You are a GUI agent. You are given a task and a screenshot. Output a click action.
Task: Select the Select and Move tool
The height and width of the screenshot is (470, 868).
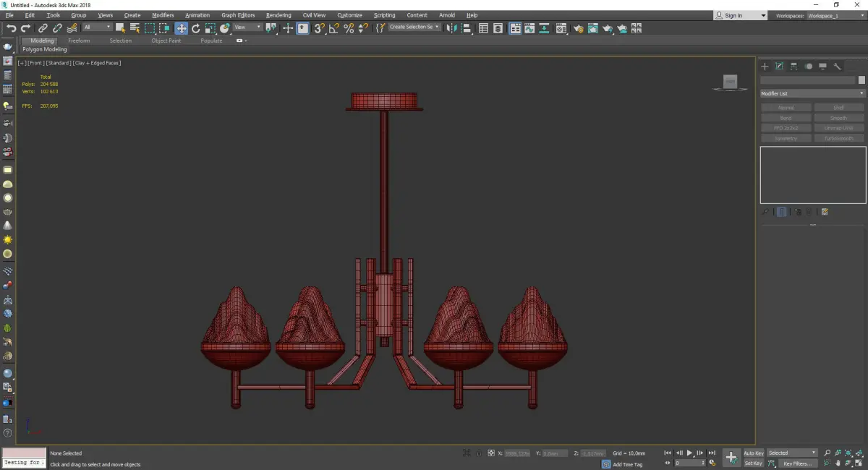coord(181,28)
